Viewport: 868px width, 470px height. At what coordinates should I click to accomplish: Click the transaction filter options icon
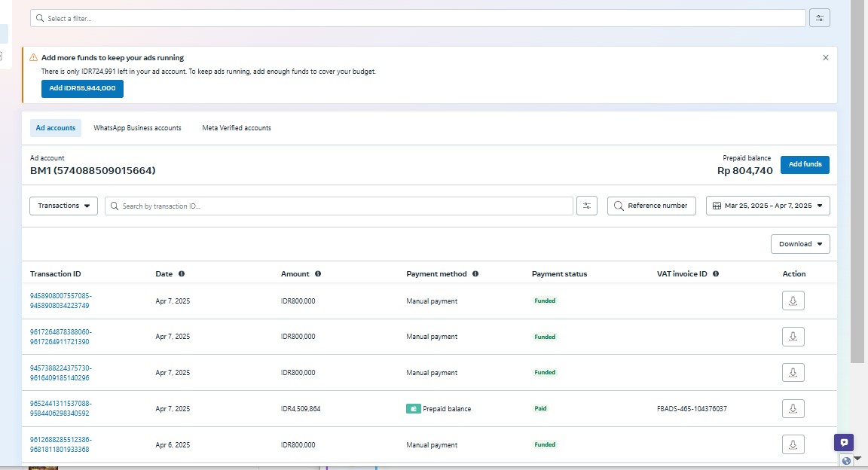coord(587,206)
